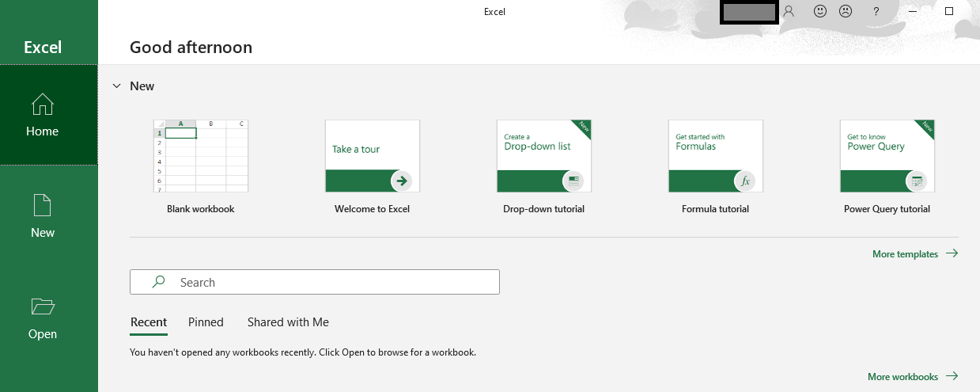Click the account profile person icon
Screen dimensions: 980x392
(789, 12)
